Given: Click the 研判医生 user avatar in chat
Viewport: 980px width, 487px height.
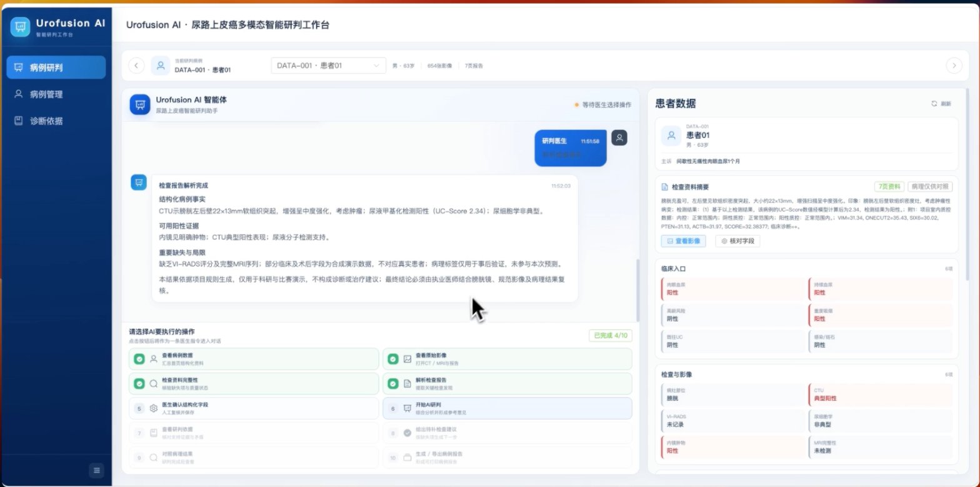Looking at the screenshot, I should pos(619,138).
